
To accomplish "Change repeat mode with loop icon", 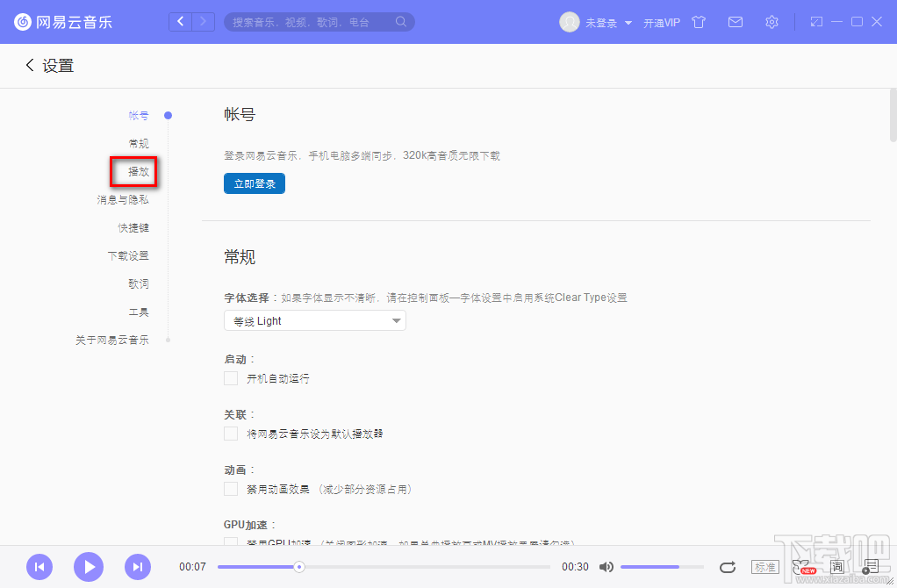I will (728, 567).
